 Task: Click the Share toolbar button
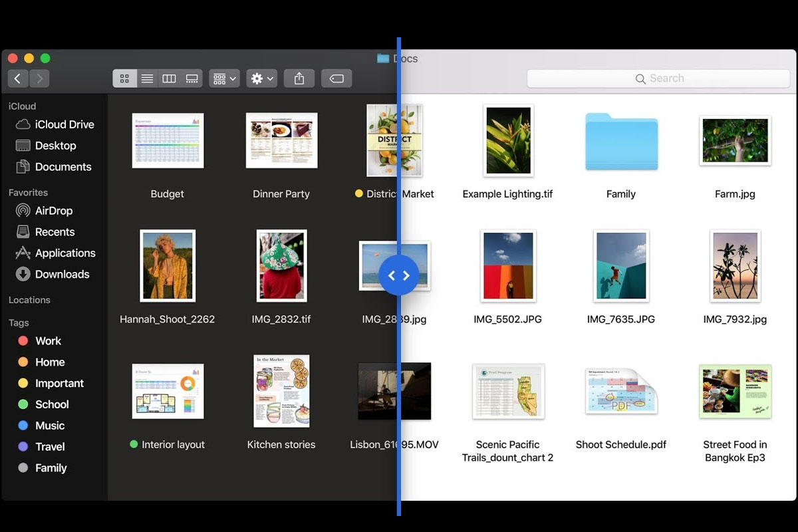299,79
